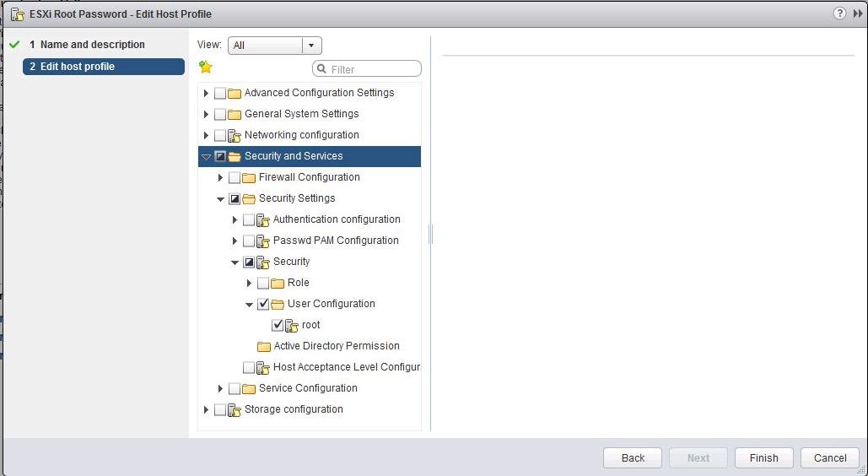The height and width of the screenshot is (476, 868).
Task: Tick the Role checkbox
Action: (x=263, y=284)
